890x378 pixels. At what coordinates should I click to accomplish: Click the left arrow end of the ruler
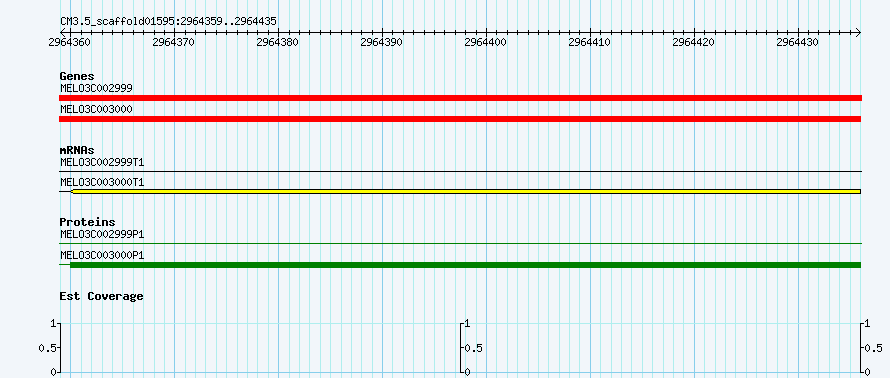[62, 32]
